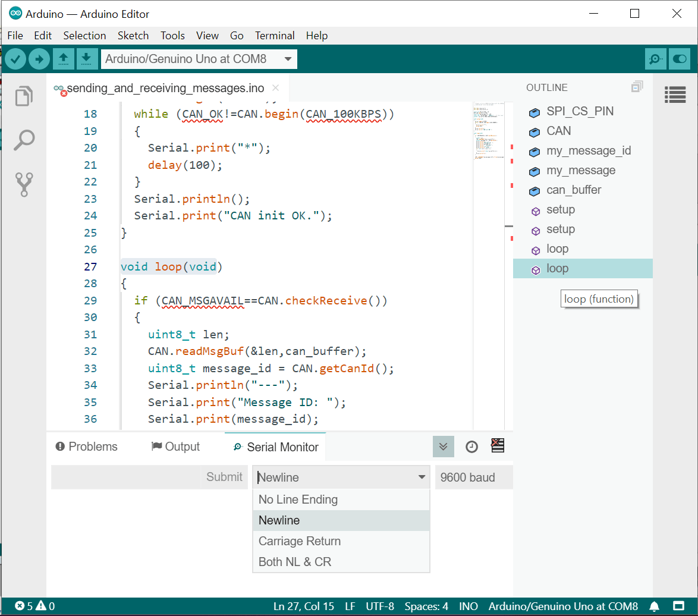The height and width of the screenshot is (616, 698).
Task: Open the File menu
Action: (x=15, y=36)
